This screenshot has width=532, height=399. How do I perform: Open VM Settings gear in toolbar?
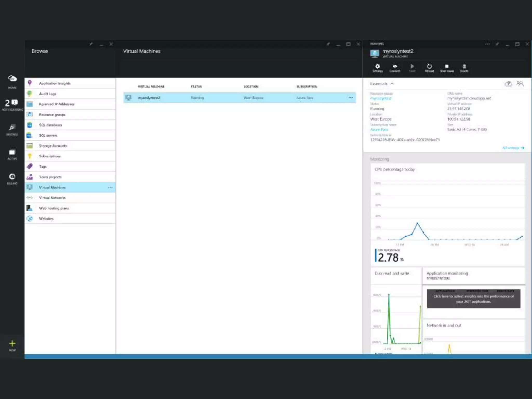(x=377, y=68)
